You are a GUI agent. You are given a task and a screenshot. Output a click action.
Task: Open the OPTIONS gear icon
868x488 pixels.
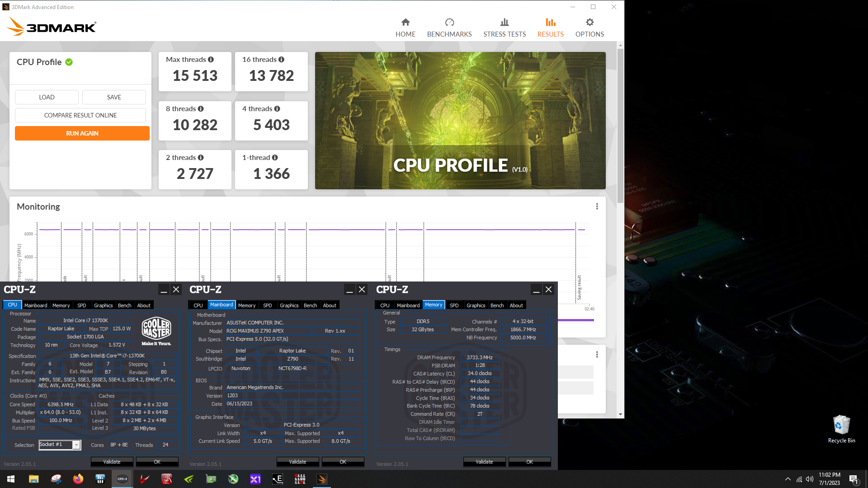point(590,22)
